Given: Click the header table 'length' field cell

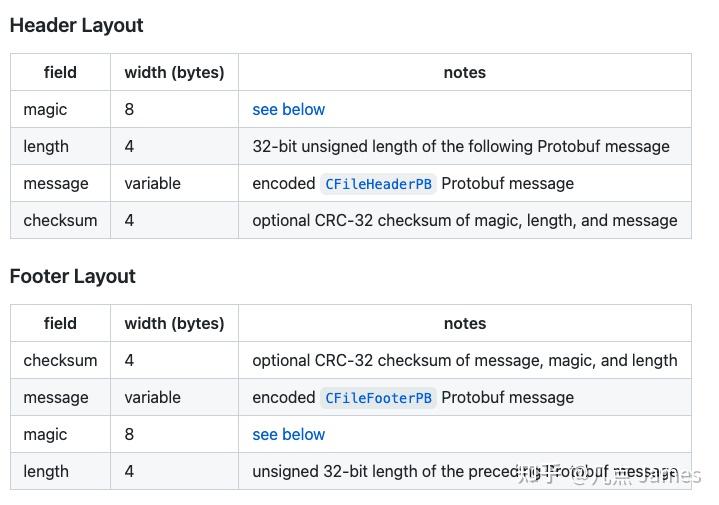Looking at the screenshot, I should [x=46, y=146].
